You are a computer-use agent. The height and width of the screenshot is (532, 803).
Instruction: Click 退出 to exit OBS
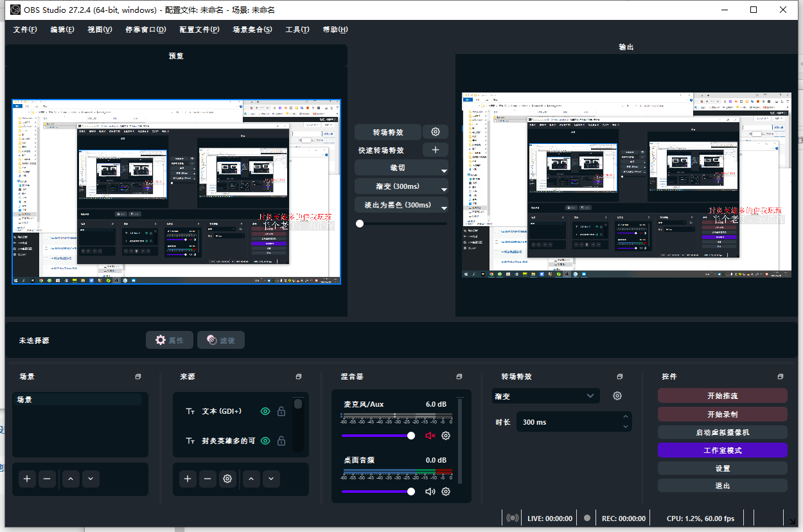(722, 486)
